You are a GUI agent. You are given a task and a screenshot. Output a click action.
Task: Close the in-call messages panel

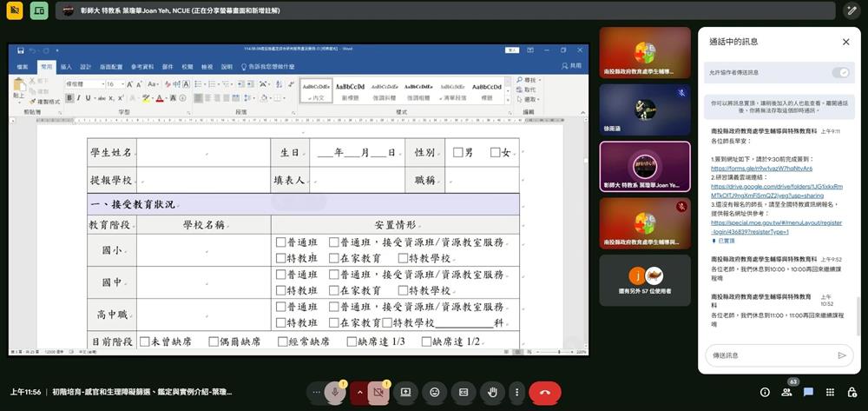pyautogui.click(x=845, y=42)
